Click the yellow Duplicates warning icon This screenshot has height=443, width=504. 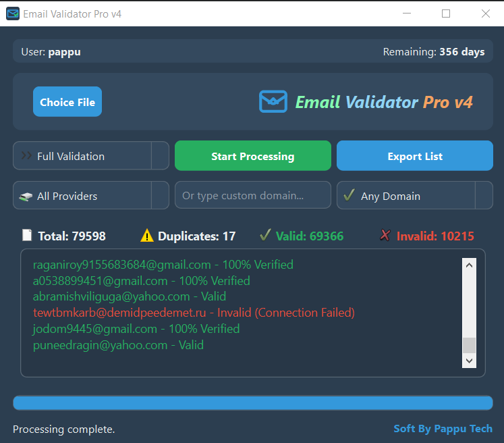[147, 235]
